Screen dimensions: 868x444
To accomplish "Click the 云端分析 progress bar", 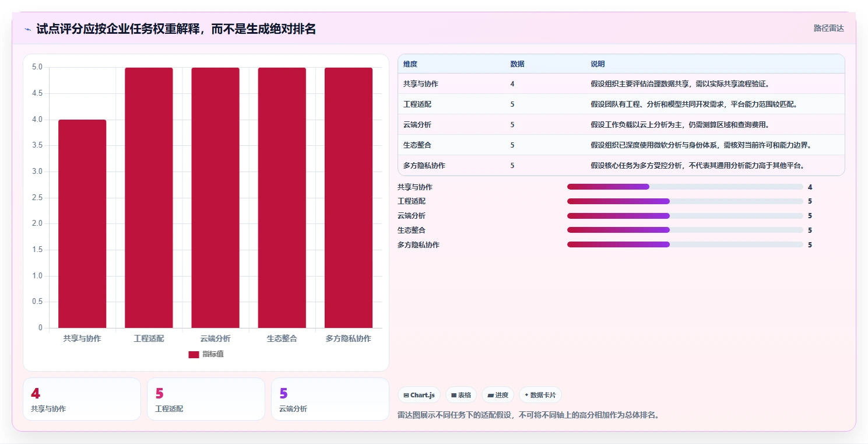I will click(685, 216).
